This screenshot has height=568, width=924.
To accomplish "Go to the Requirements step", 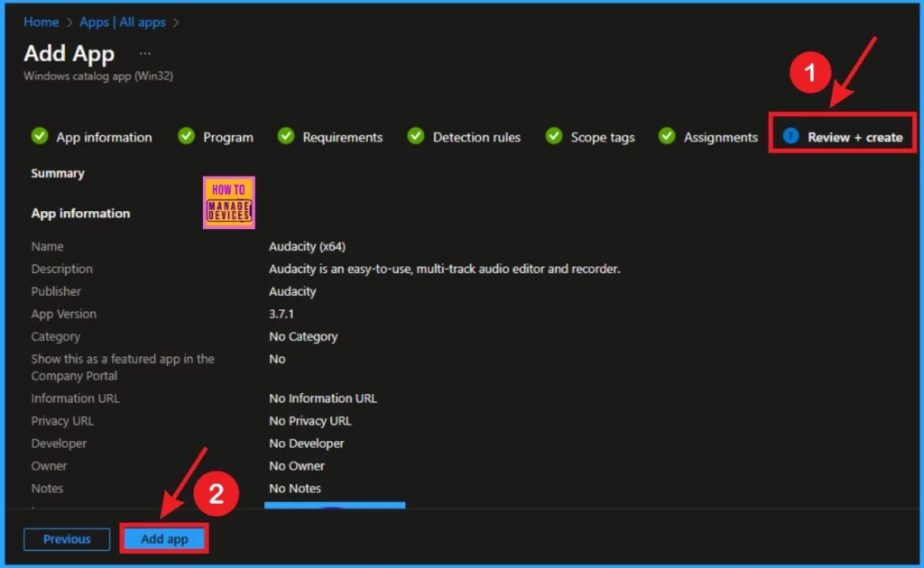I will (x=342, y=137).
